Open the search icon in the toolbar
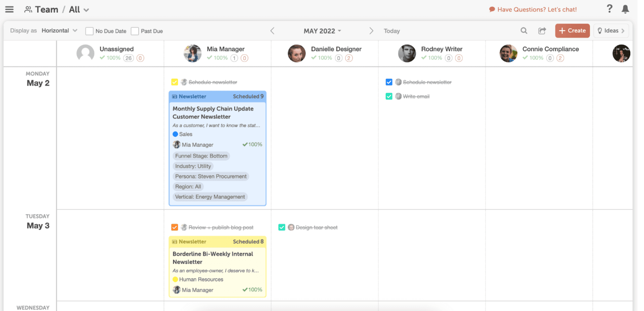This screenshot has height=311, width=644. click(x=524, y=31)
